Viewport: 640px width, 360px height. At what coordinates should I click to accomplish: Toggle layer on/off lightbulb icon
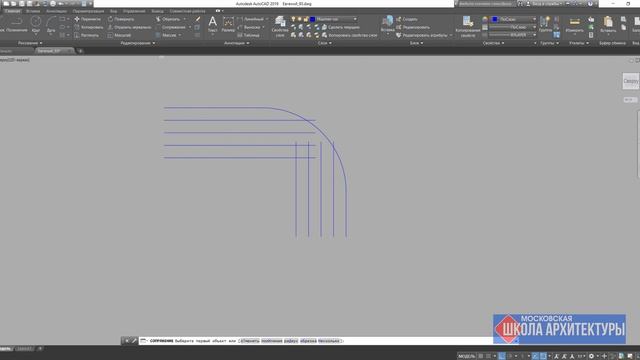(293, 19)
